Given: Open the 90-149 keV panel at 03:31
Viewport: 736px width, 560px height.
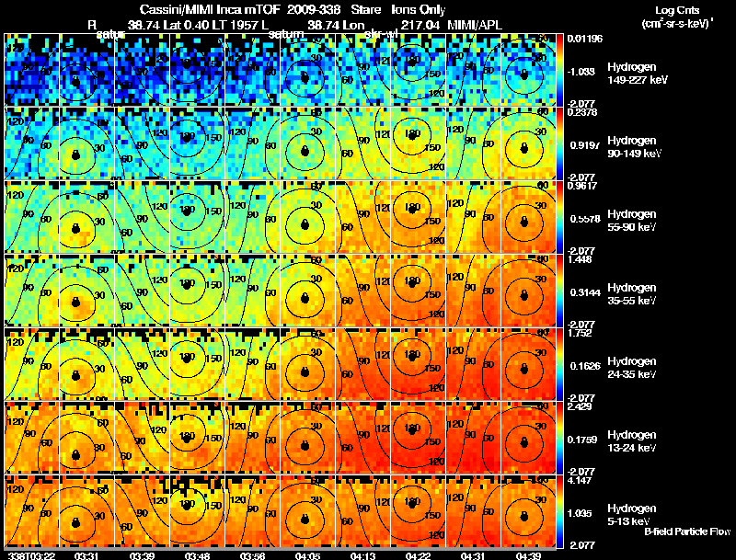Looking at the screenshot, I should [x=86, y=143].
